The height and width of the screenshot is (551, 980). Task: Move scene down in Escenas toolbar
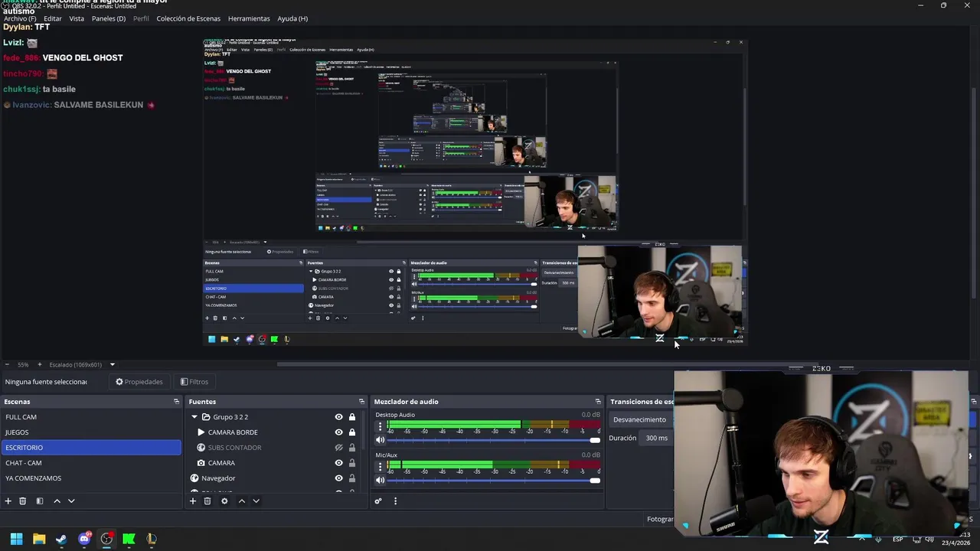(x=71, y=501)
